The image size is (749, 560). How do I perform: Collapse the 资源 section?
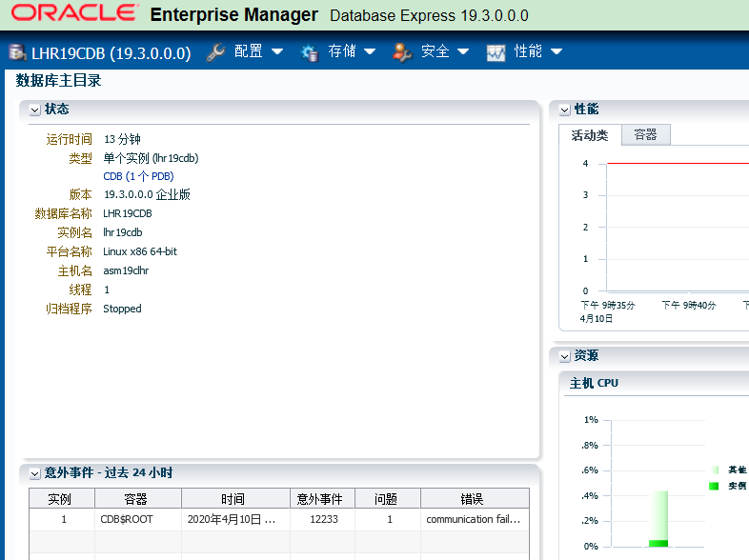click(565, 356)
